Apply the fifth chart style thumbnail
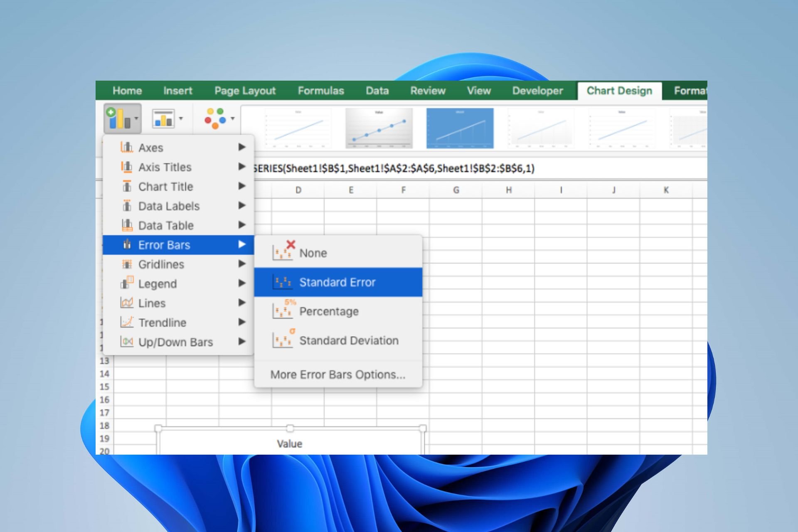This screenshot has height=532, width=798. coord(622,128)
